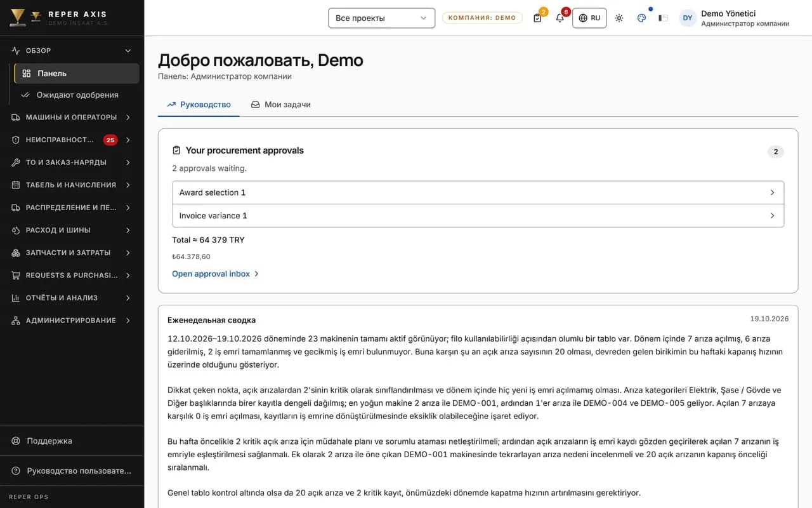This screenshot has width=812, height=508.
Task: Open the notifications bell in the header
Action: [x=560, y=18]
